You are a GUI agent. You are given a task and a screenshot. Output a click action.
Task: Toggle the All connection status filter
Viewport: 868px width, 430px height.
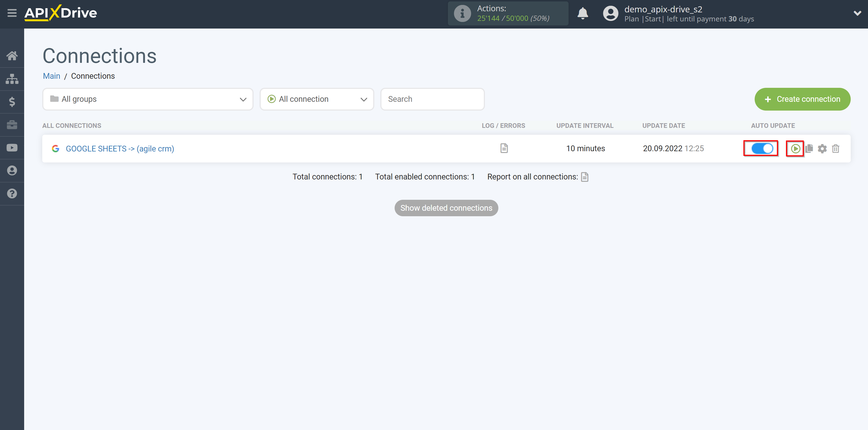click(x=317, y=99)
